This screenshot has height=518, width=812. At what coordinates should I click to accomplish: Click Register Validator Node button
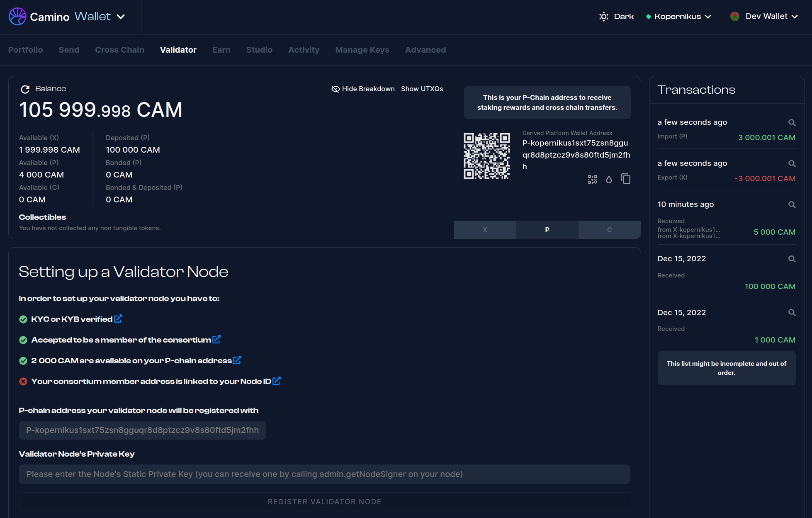point(324,502)
